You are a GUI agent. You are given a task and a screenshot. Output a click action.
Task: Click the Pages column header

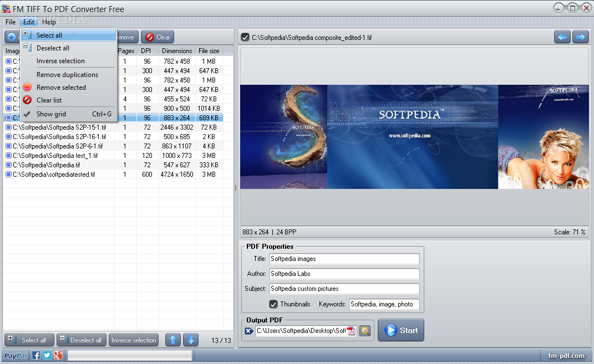(126, 51)
